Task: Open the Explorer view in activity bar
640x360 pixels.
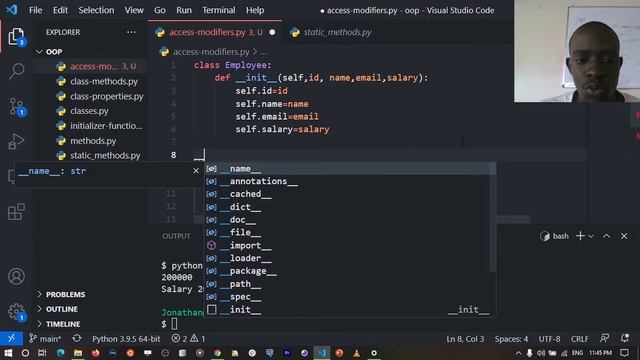Action: [16, 37]
